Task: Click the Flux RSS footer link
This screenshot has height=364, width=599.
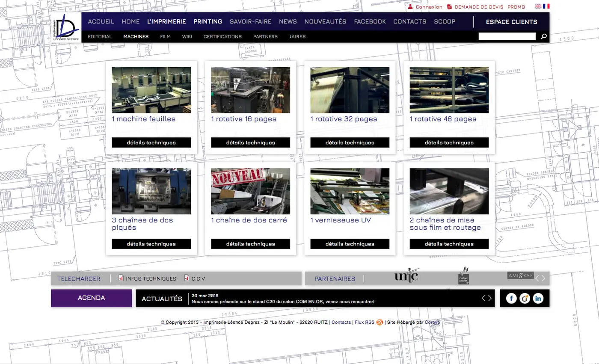Action: point(365,323)
